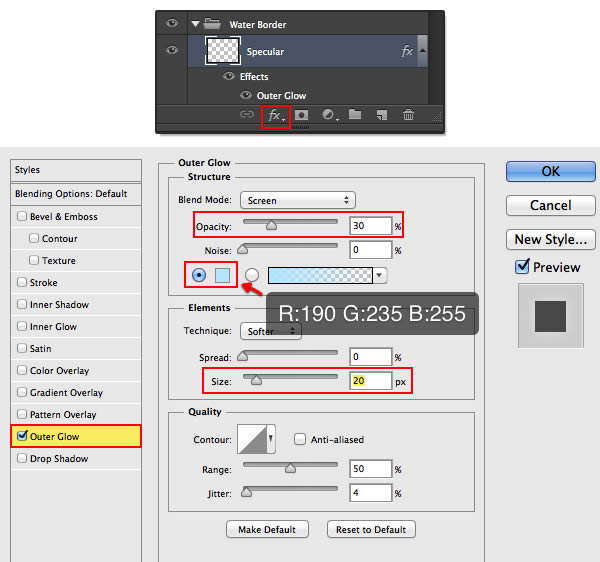This screenshot has height=562, width=600.
Task: Add a layer mask
Action: coord(302,115)
